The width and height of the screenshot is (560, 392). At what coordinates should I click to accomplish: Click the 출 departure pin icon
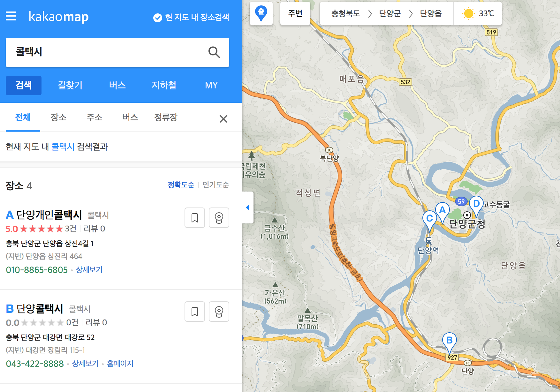coord(261,13)
